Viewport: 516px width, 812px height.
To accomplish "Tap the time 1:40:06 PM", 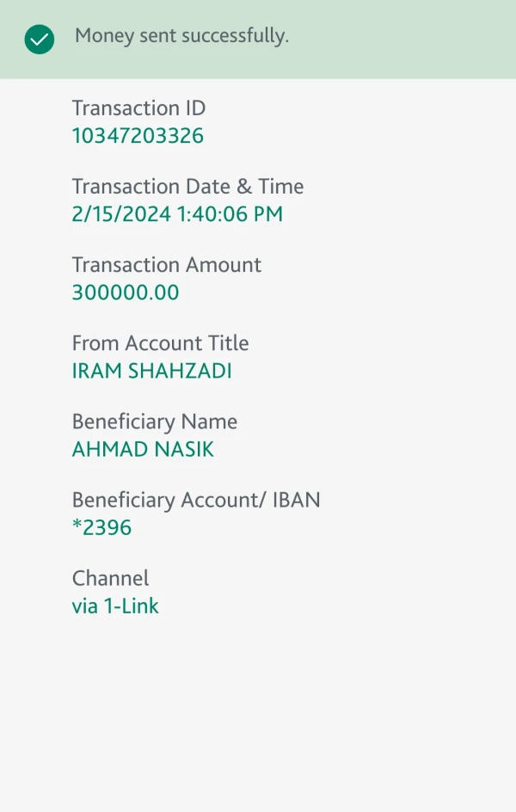I will click(x=230, y=214).
